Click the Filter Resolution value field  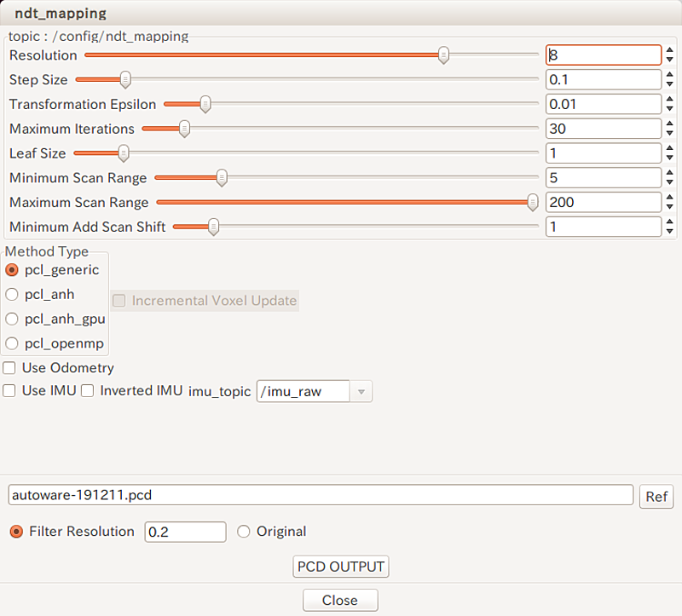point(185,532)
